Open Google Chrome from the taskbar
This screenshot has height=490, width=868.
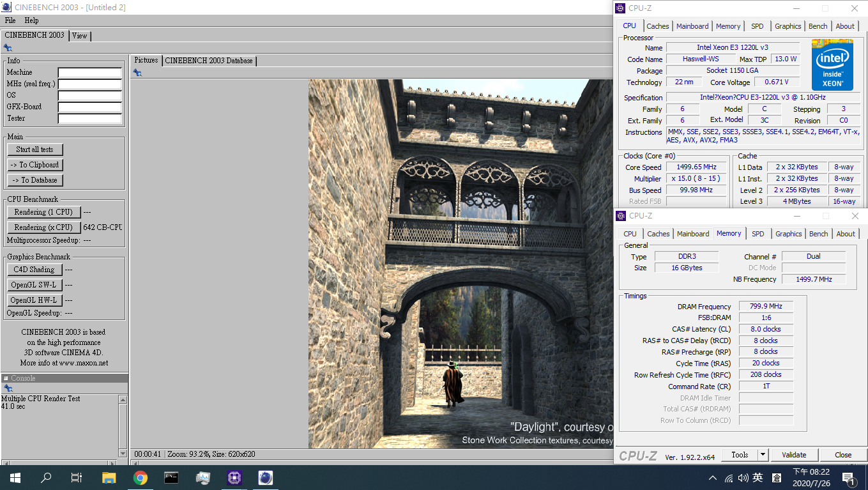click(141, 477)
